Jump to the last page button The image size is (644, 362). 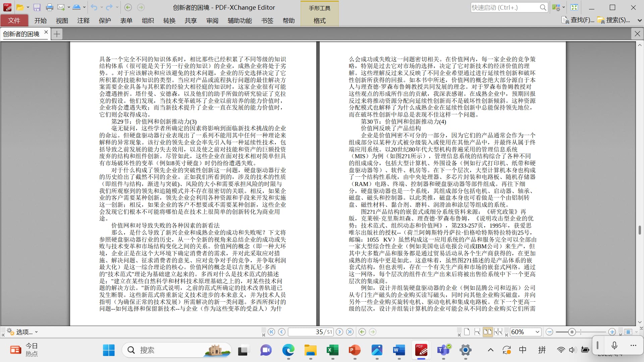pos(350,332)
